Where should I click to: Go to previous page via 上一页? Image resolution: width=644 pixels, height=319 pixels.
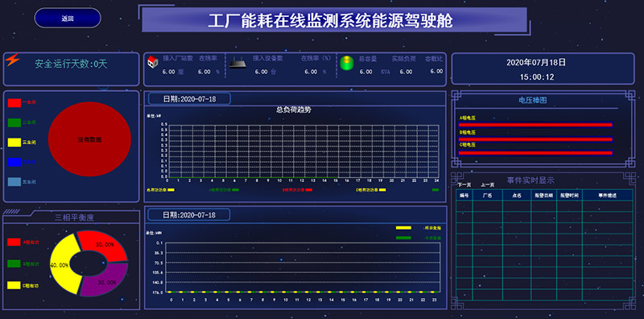click(x=488, y=185)
